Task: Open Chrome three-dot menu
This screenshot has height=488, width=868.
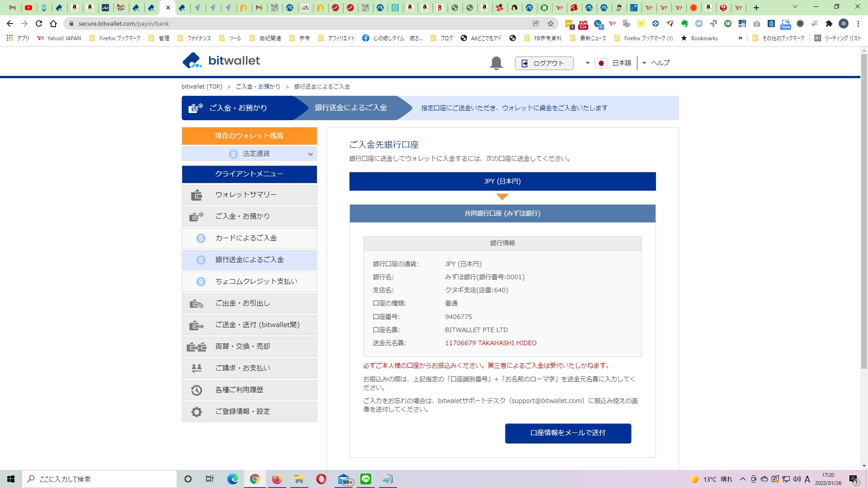Action: pos(858,23)
